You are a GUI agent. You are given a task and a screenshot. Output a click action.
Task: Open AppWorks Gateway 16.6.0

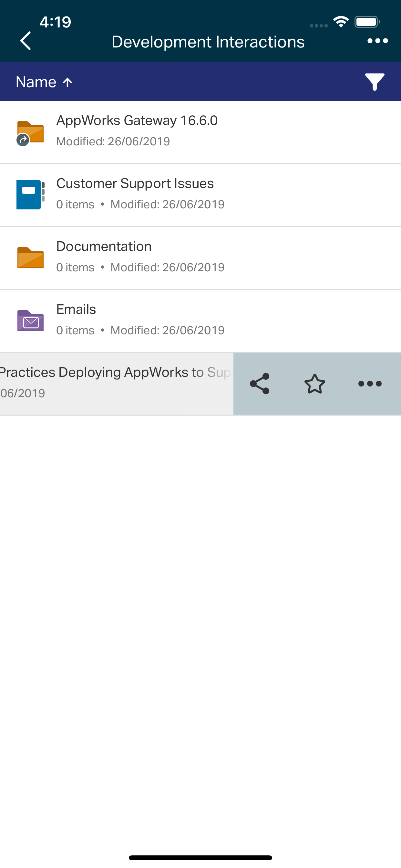tap(200, 132)
